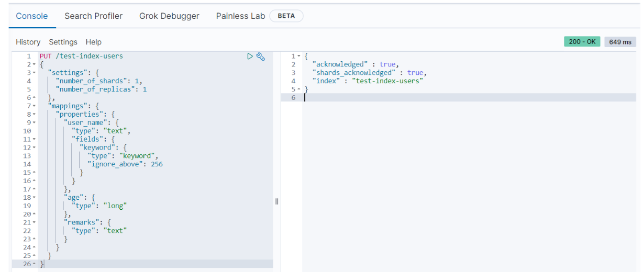Collapse the "settings" block fold arrow
This screenshot has width=644, height=272.
pos(34,73)
